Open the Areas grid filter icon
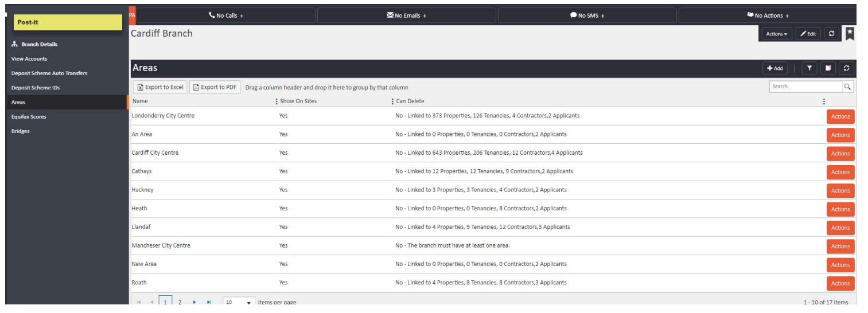 [811, 68]
